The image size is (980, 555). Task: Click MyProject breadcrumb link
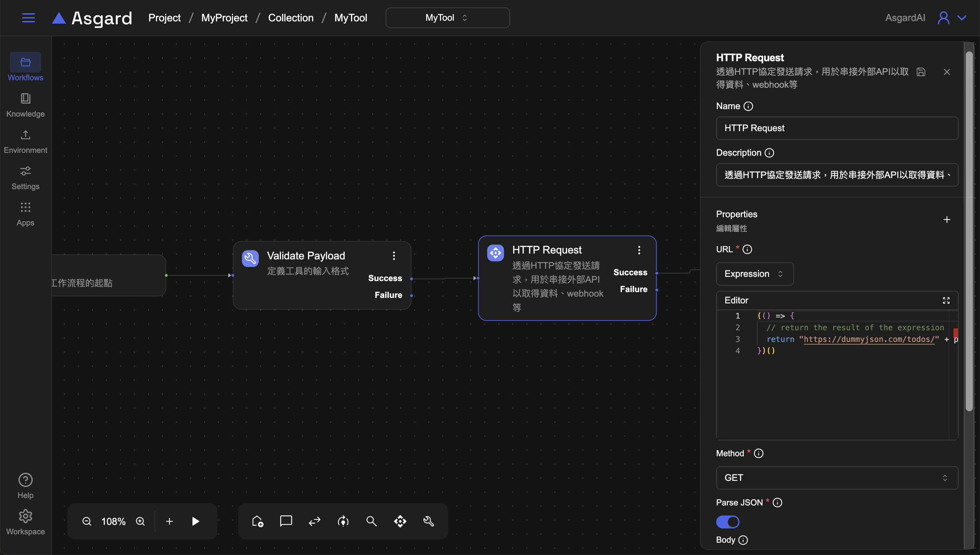[x=224, y=18]
